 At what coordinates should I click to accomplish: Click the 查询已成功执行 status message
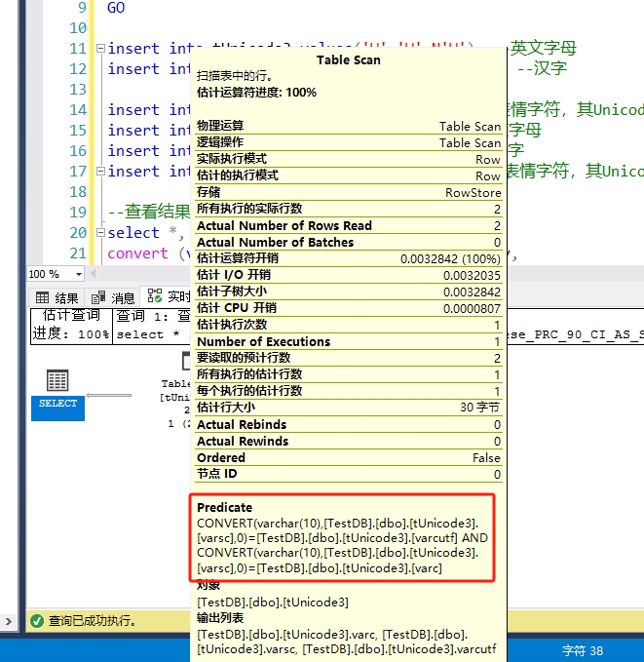point(93,620)
